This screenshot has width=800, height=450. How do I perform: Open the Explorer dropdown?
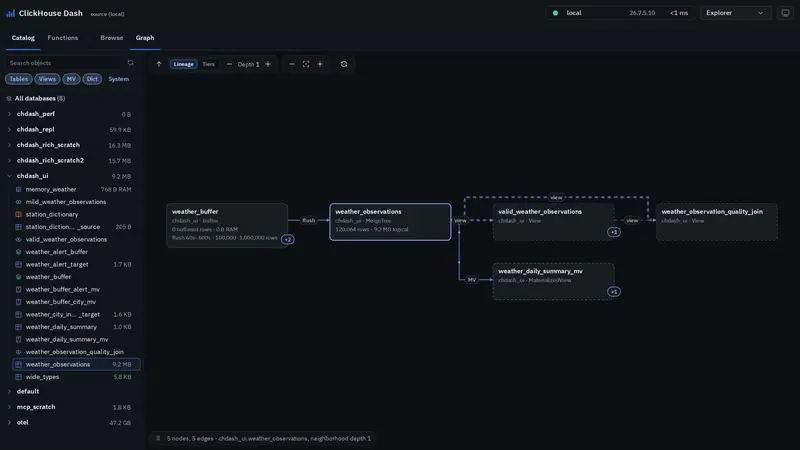(x=735, y=13)
